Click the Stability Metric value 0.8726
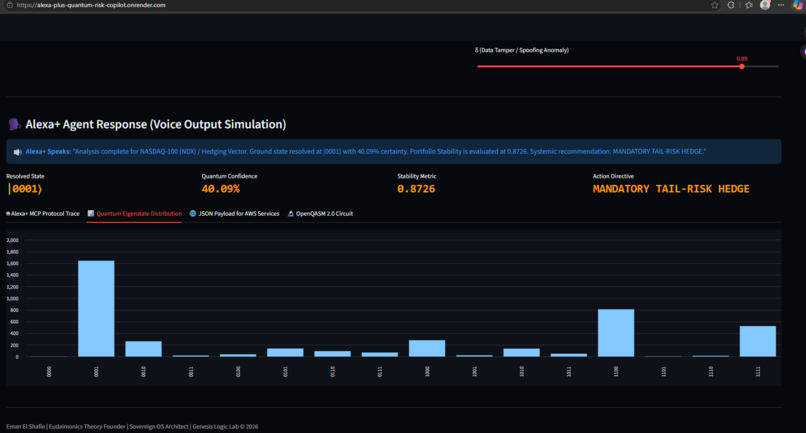The width and height of the screenshot is (806, 433). (x=416, y=189)
